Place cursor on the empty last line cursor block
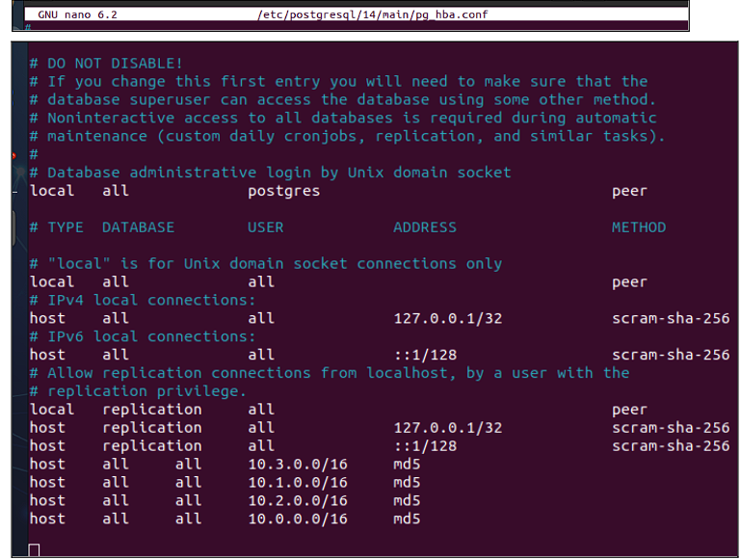The height and width of the screenshot is (560, 741). pyautogui.click(x=35, y=549)
